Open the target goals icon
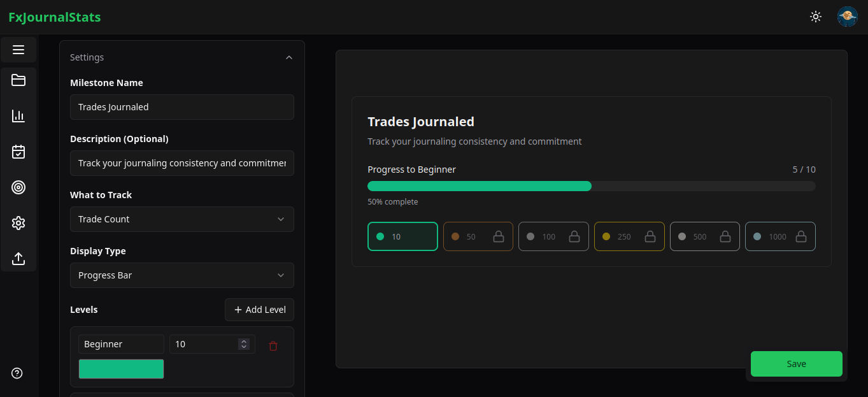Viewport: 868px width, 397px height. pos(18,187)
